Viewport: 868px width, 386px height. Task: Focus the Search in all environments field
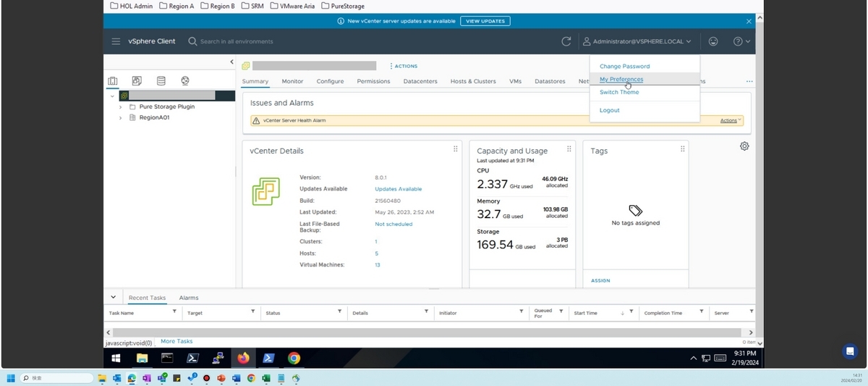[x=237, y=41]
